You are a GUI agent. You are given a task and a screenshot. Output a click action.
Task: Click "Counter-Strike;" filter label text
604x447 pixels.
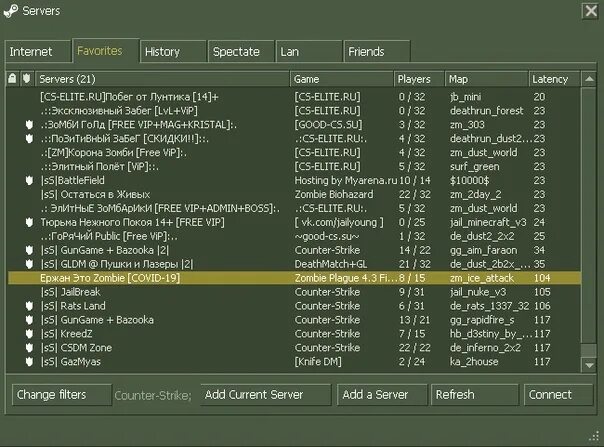click(x=153, y=395)
